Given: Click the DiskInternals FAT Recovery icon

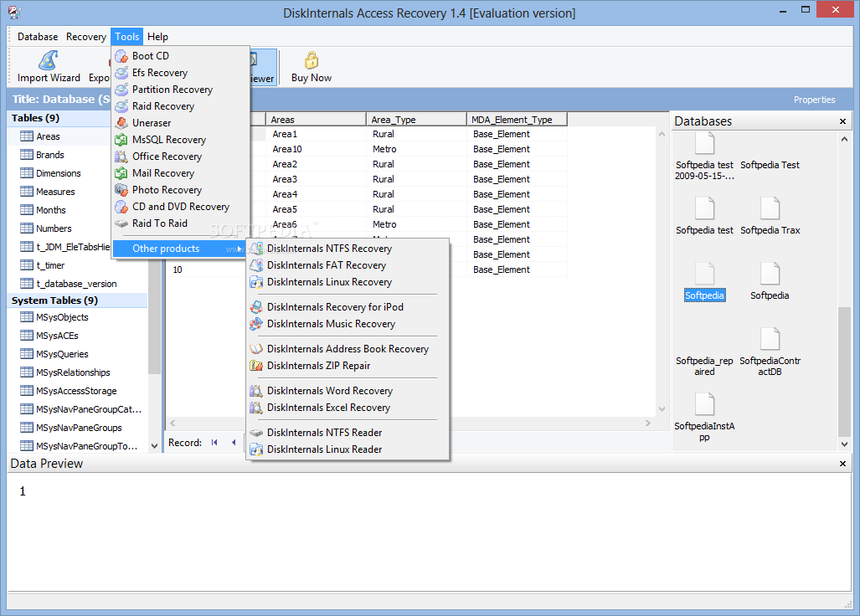Looking at the screenshot, I should tap(256, 265).
